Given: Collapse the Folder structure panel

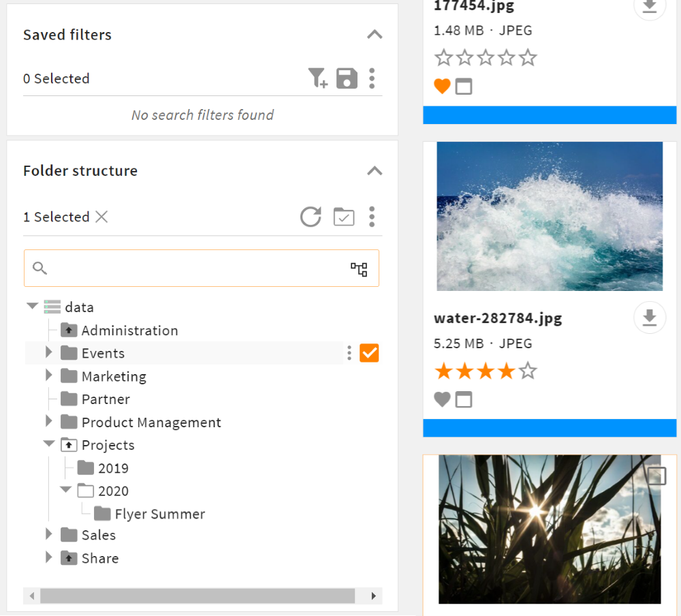Looking at the screenshot, I should point(375,171).
